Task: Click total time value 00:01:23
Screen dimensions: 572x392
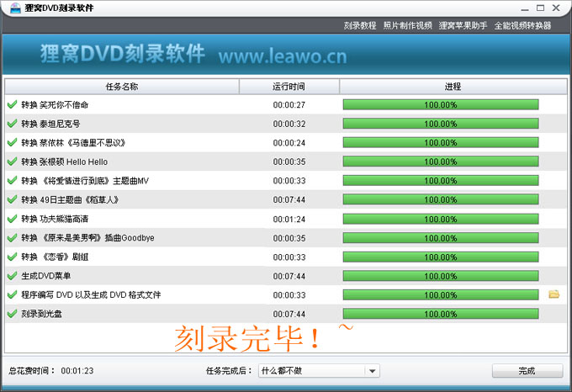Action: [x=77, y=371]
